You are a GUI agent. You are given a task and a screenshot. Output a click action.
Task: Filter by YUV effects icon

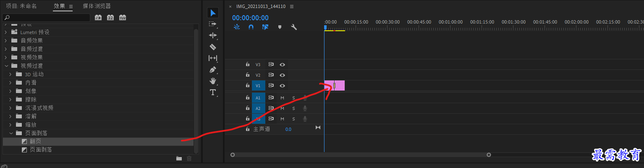(123, 18)
